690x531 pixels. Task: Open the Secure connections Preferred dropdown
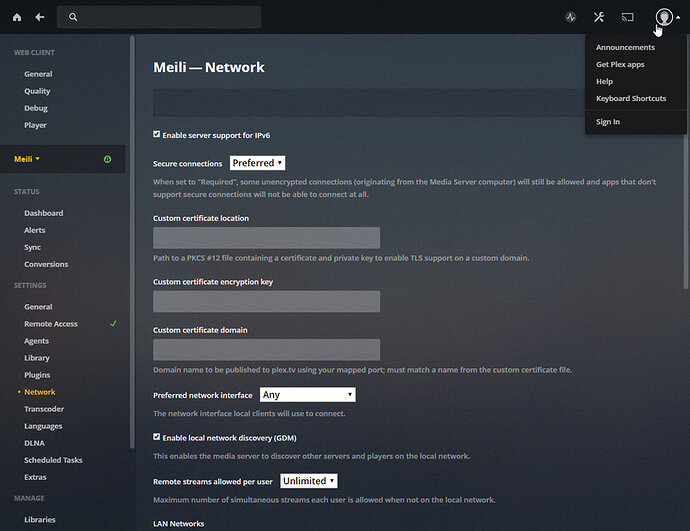(257, 163)
